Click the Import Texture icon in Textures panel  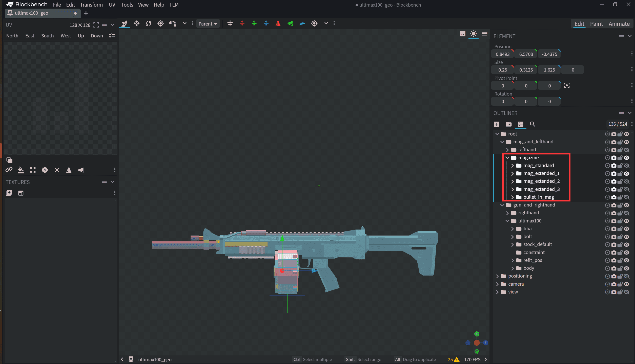pyautogui.click(x=9, y=193)
